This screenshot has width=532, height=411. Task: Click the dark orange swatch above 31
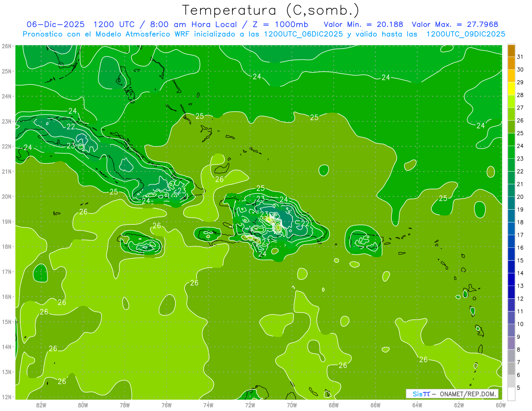coord(511,51)
